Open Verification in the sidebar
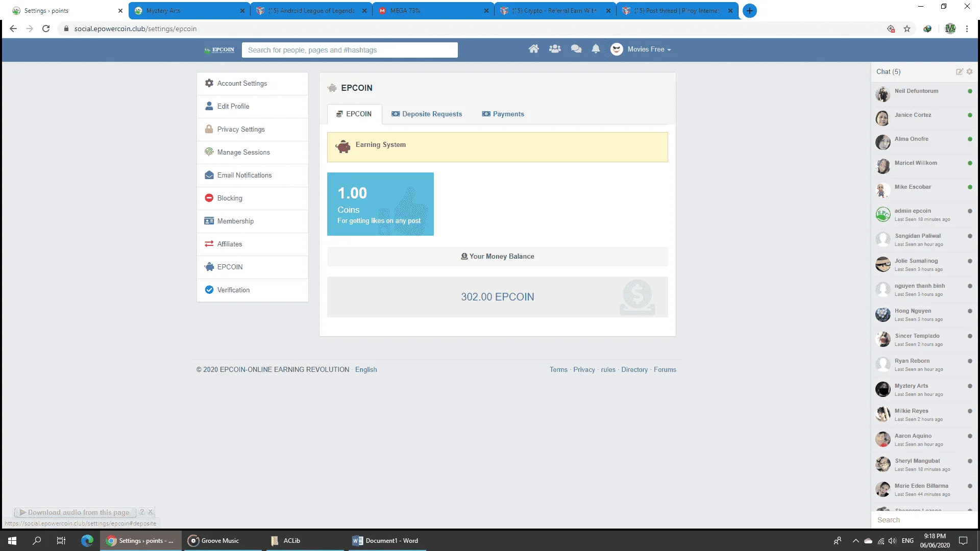 tap(253, 290)
